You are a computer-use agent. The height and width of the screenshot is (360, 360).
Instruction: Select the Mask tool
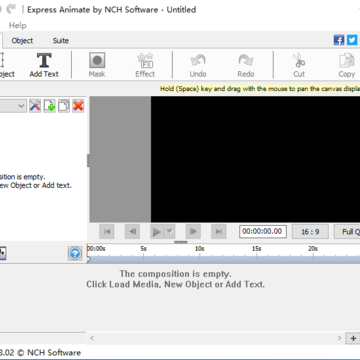click(97, 65)
